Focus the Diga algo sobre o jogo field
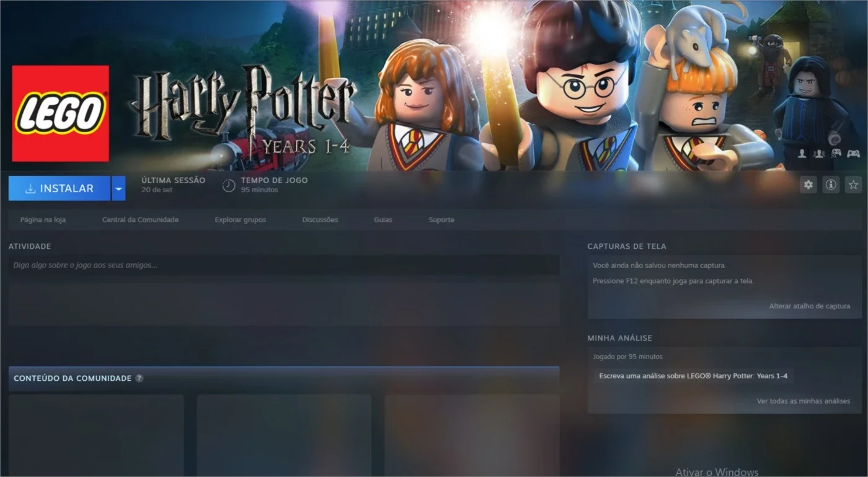Image resolution: width=868 pixels, height=477 pixels. (284, 265)
